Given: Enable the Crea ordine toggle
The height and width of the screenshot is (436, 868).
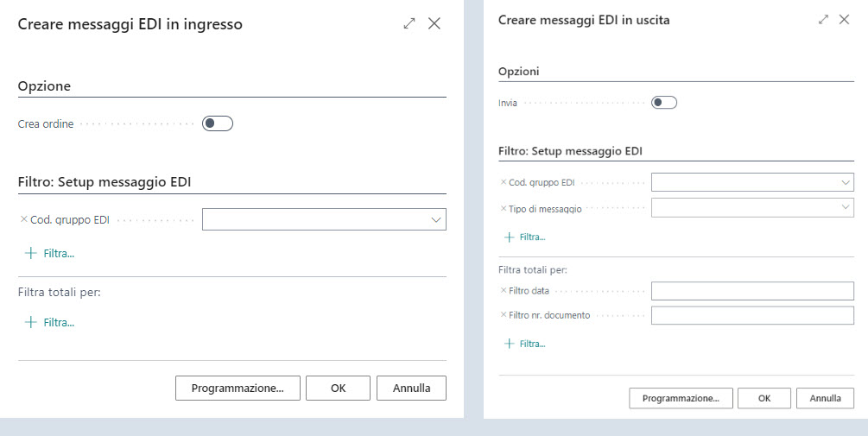Looking at the screenshot, I should click(218, 123).
